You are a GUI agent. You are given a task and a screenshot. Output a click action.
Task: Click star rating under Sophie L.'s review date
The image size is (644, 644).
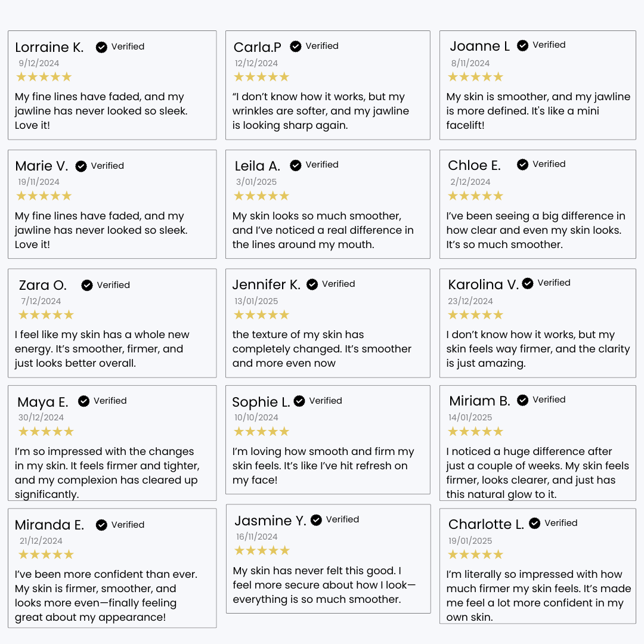pyautogui.click(x=261, y=432)
